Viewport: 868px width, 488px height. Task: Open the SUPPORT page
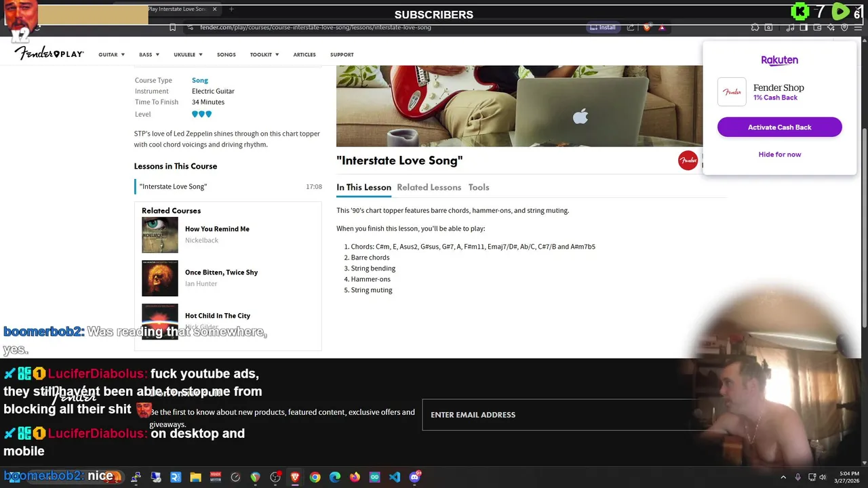342,55
